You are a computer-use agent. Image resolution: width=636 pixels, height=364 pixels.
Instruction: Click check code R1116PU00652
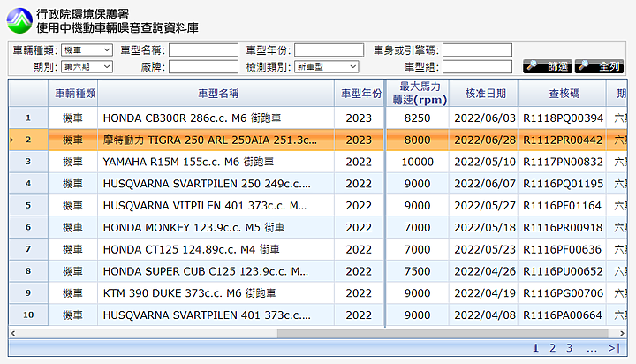tap(563, 271)
